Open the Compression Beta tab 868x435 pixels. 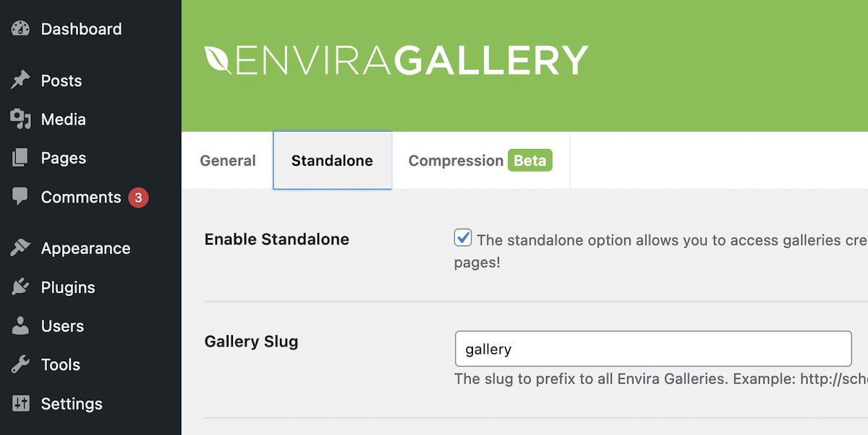coord(480,161)
